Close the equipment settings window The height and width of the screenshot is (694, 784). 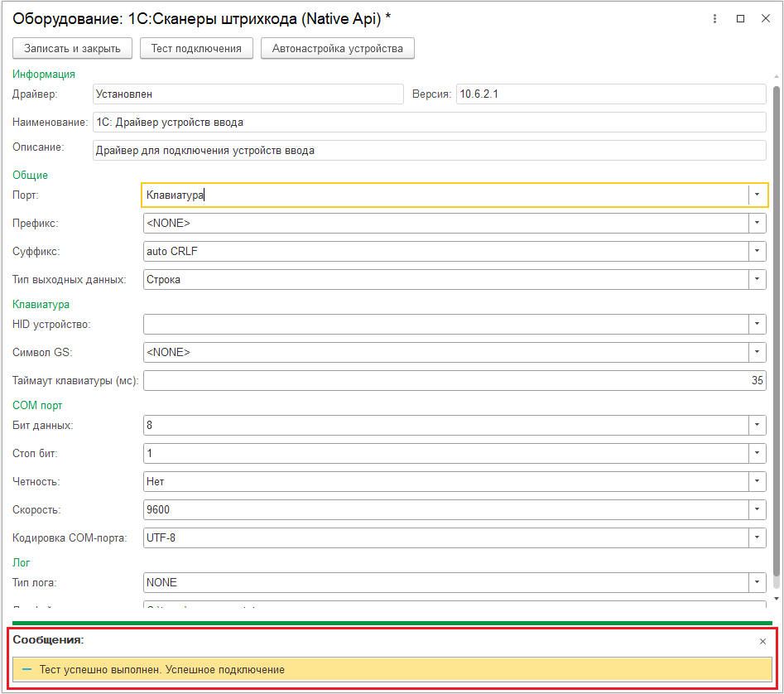tap(766, 18)
